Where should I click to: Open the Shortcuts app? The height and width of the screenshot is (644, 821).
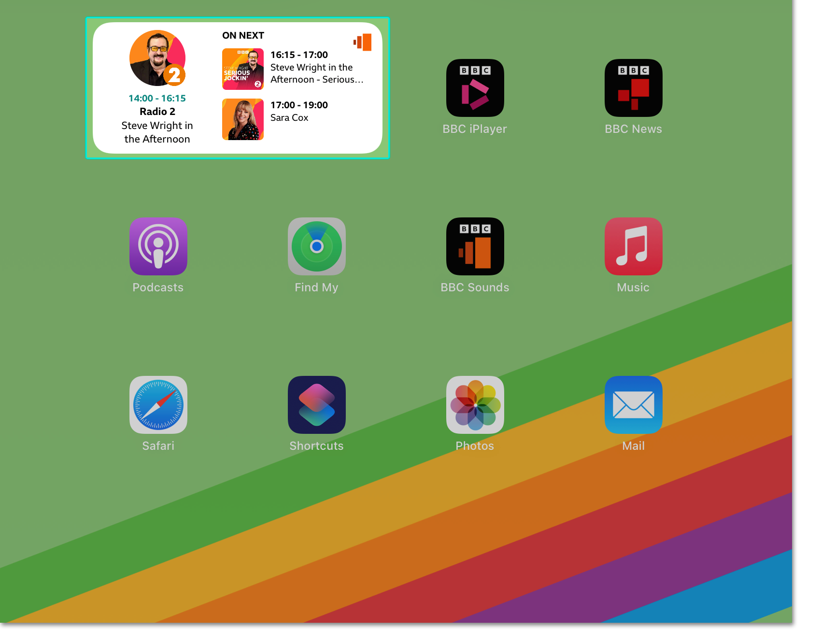point(316,405)
